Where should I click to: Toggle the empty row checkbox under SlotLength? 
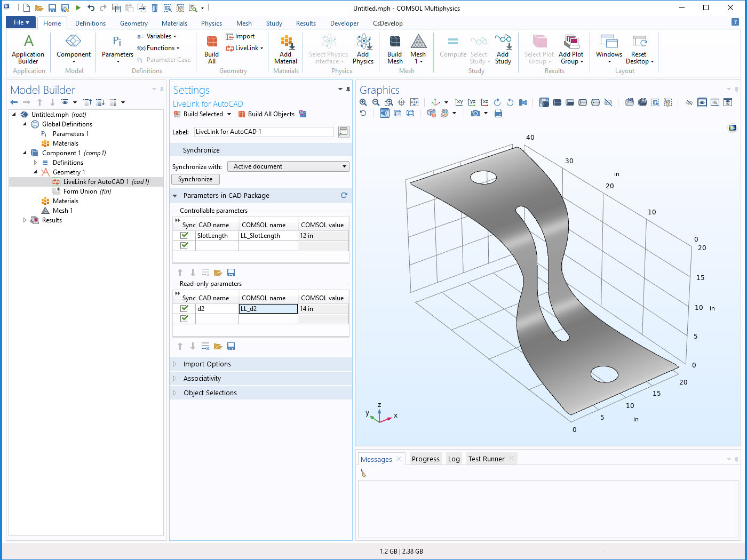pyautogui.click(x=185, y=245)
